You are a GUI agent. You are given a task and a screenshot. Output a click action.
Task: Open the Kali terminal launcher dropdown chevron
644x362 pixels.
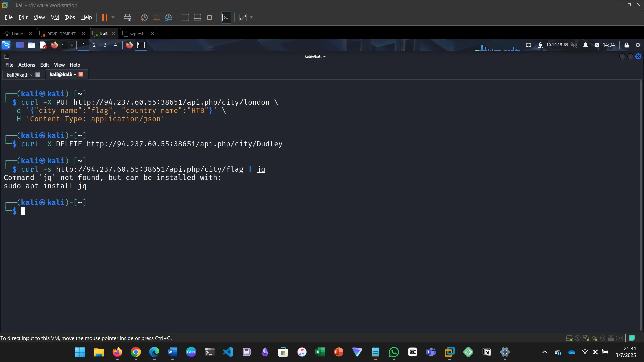click(x=72, y=45)
